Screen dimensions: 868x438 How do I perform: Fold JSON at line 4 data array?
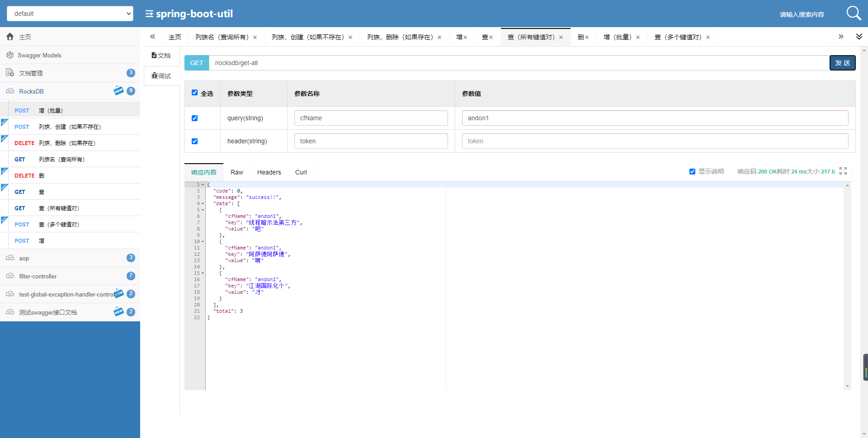point(203,204)
